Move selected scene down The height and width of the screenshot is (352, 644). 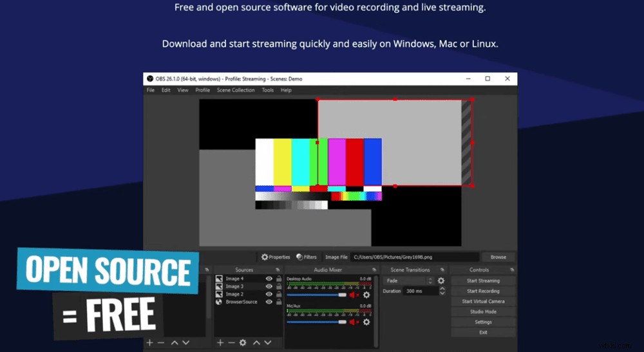[x=185, y=342]
